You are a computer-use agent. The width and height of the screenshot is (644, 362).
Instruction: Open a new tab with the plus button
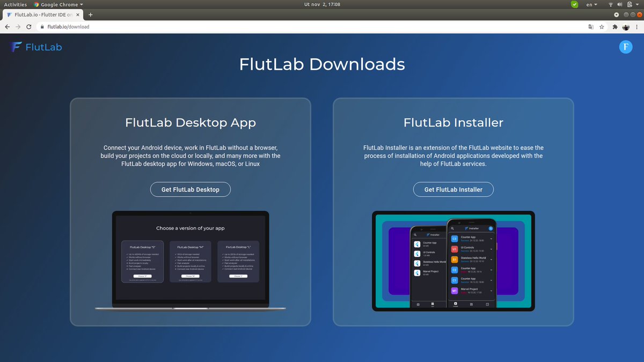(x=90, y=14)
